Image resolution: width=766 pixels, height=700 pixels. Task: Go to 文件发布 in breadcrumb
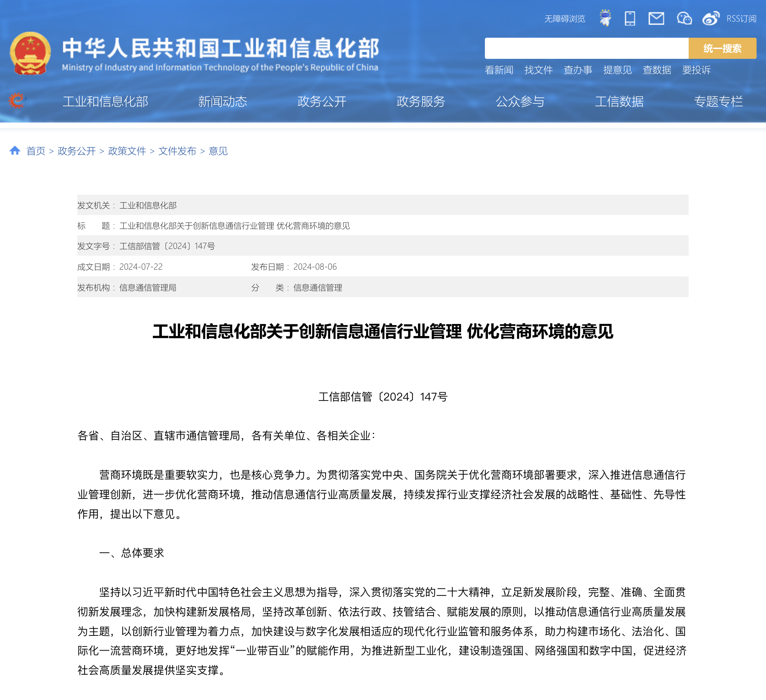coord(177,151)
